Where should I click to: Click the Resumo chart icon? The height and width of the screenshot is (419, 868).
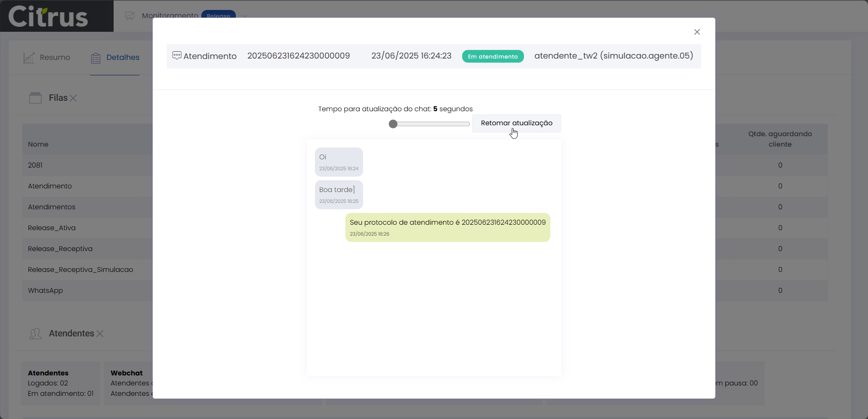[x=29, y=58]
